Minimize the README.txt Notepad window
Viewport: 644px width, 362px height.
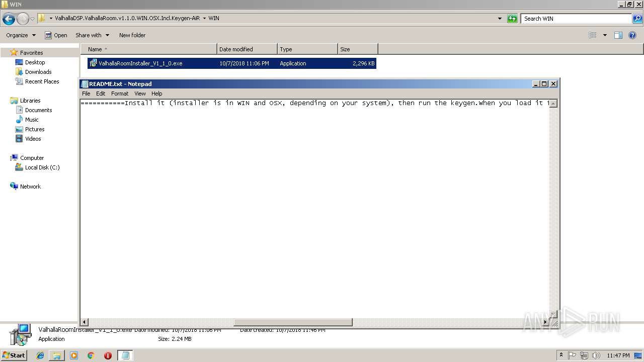click(536, 84)
